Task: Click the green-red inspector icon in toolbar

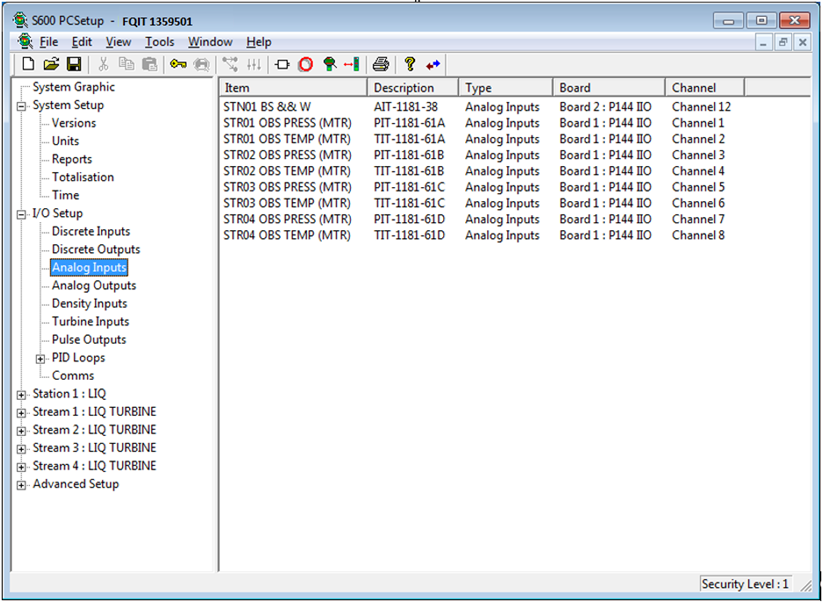Action: [330, 65]
